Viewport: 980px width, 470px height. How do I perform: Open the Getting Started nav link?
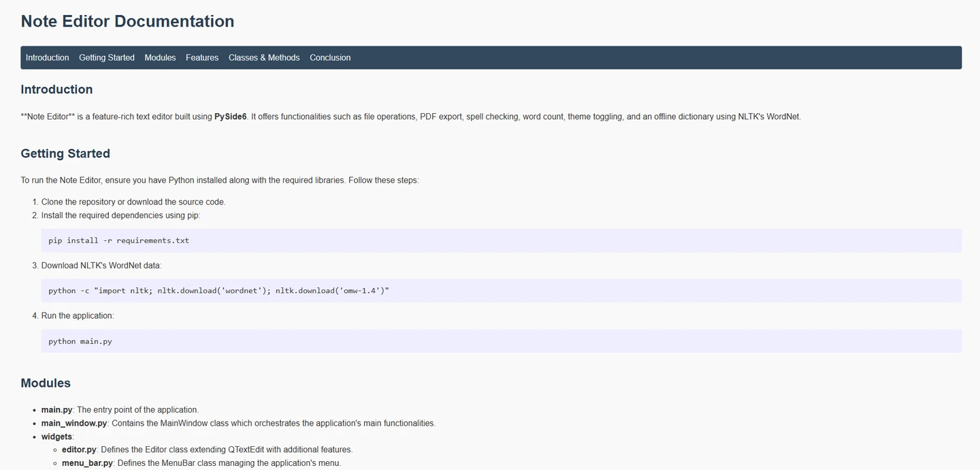[107, 58]
